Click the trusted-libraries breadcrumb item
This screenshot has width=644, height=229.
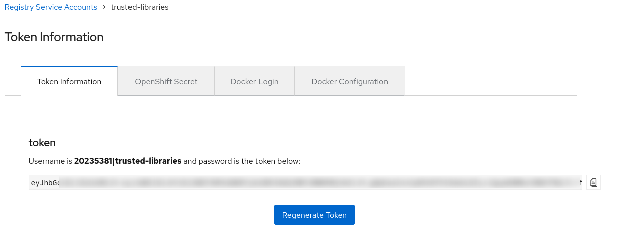tap(140, 7)
